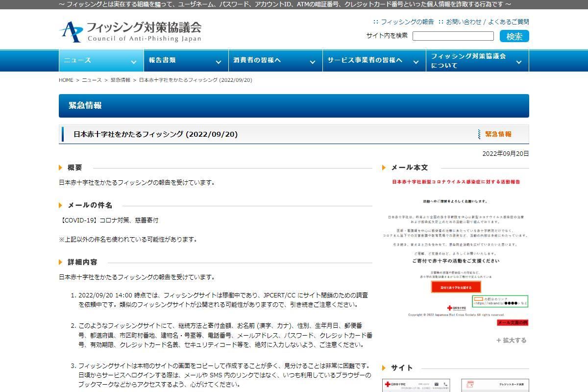Viewport: 588px width, 392px height.
Task: Open the サービス事業者の皆様へ menu
Action: pyautogui.click(x=374, y=61)
